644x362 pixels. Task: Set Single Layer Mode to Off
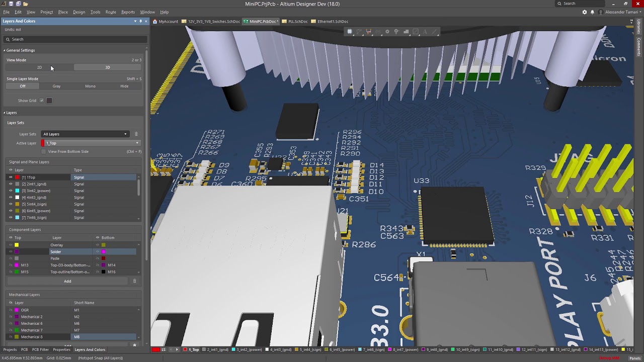pos(23,86)
